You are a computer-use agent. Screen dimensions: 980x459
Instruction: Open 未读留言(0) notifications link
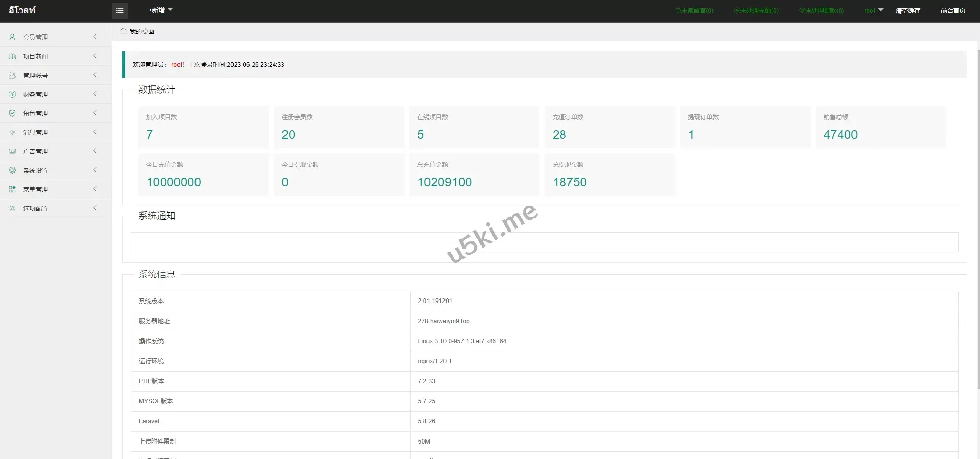(694, 11)
